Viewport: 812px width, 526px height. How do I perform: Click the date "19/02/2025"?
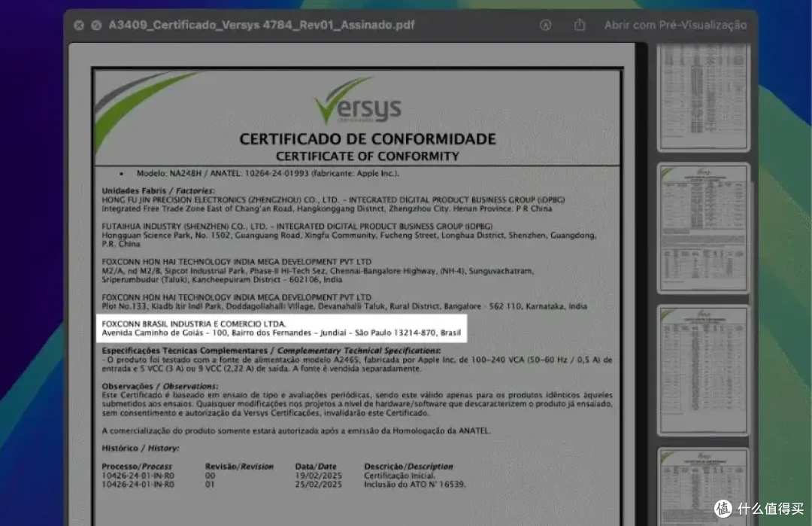click(319, 476)
